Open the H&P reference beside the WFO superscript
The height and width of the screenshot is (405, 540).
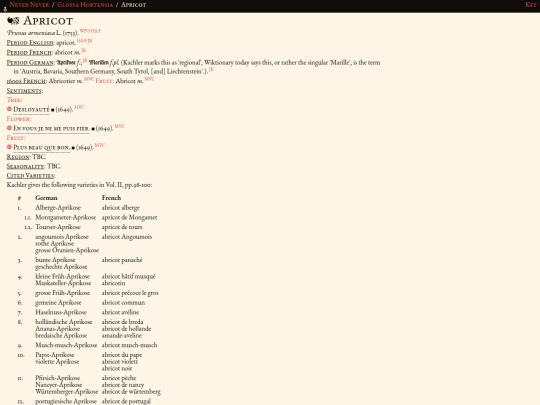[96, 31]
